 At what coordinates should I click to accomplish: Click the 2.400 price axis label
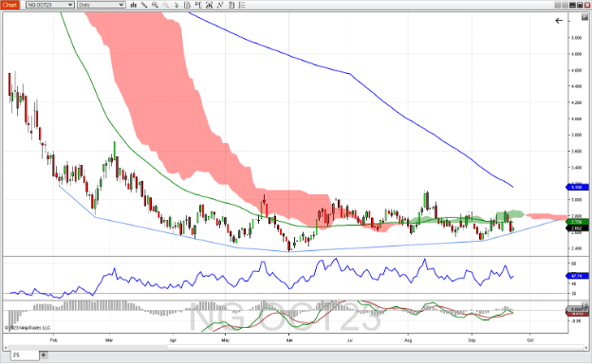point(576,248)
